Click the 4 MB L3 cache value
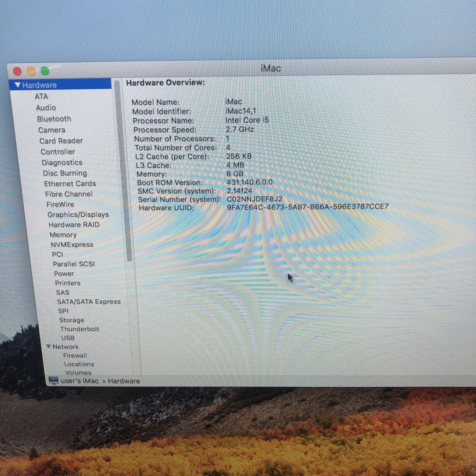The height and width of the screenshot is (476, 476). (235, 165)
